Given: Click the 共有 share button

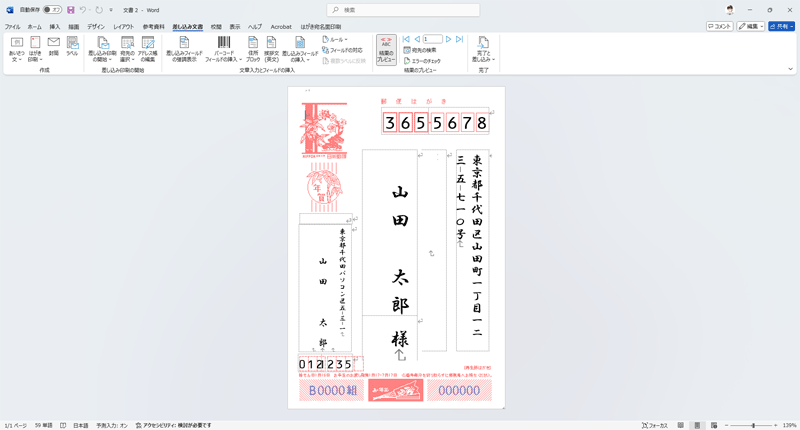Looking at the screenshot, I should click(x=781, y=27).
